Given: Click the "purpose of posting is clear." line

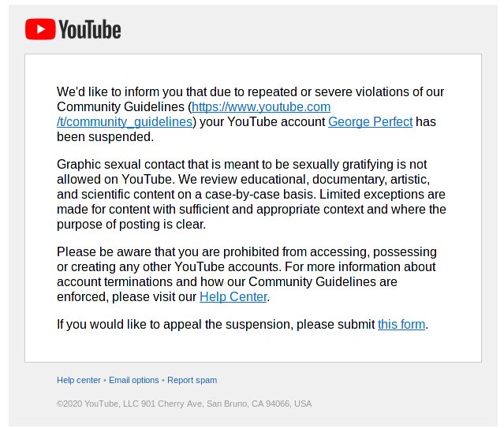Looking at the screenshot, I should (131, 225).
